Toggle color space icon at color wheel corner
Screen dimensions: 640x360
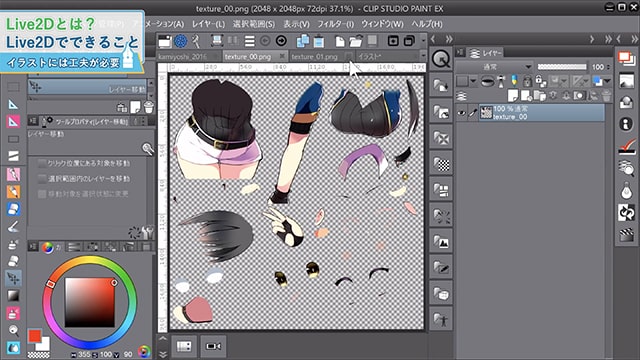tap(144, 351)
